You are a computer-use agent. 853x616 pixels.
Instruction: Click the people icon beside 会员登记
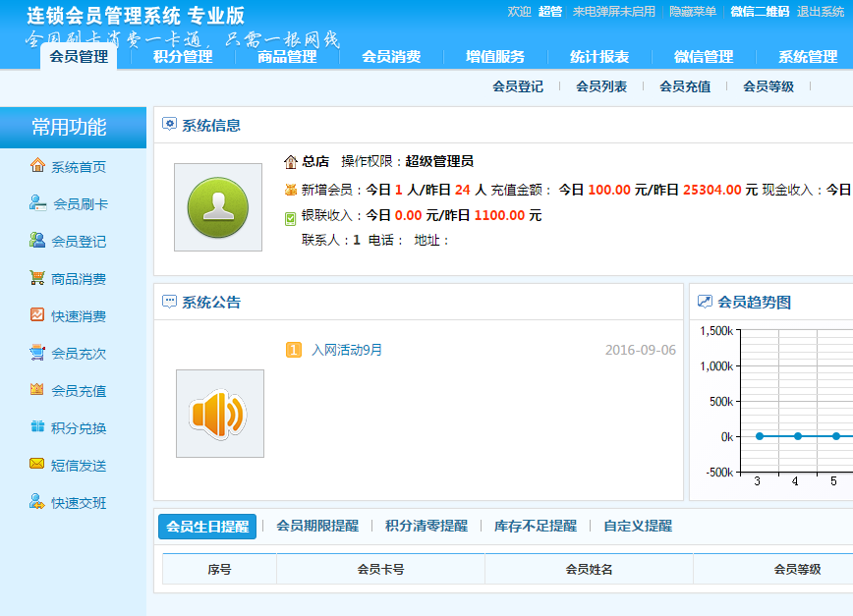point(37,240)
